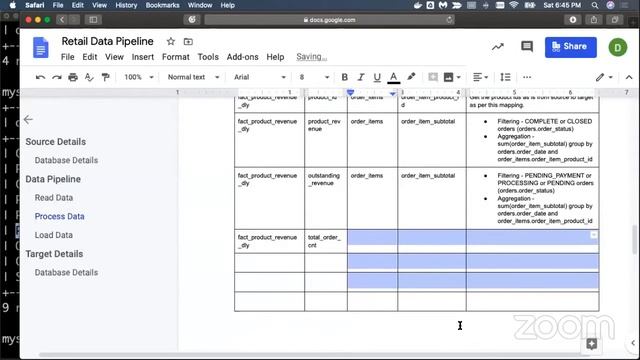Hide the menus with the up chevron

click(x=629, y=77)
